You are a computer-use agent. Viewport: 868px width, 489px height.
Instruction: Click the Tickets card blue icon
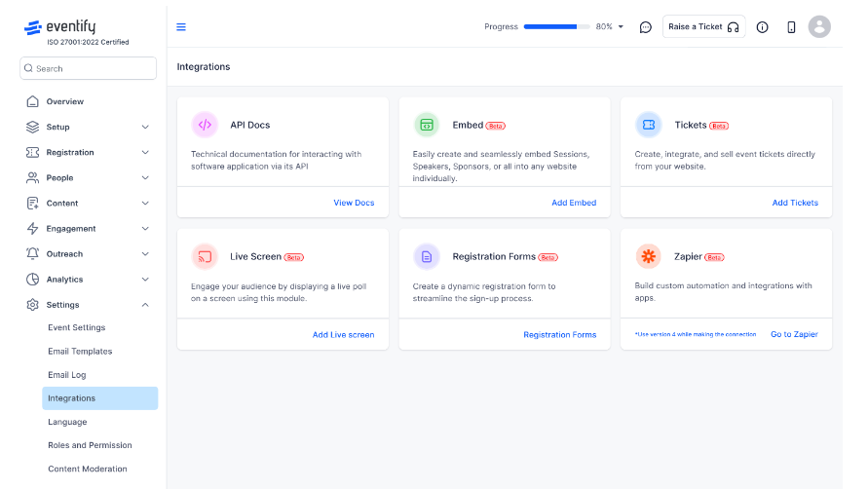[x=648, y=125]
